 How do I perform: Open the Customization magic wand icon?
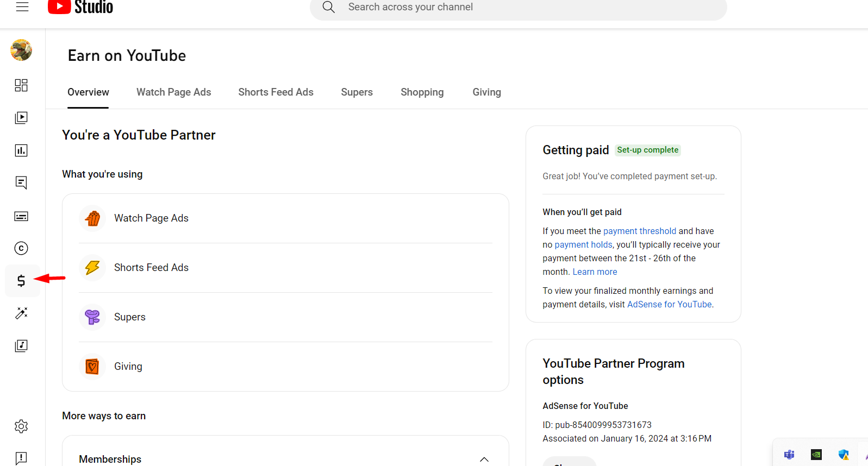click(21, 313)
